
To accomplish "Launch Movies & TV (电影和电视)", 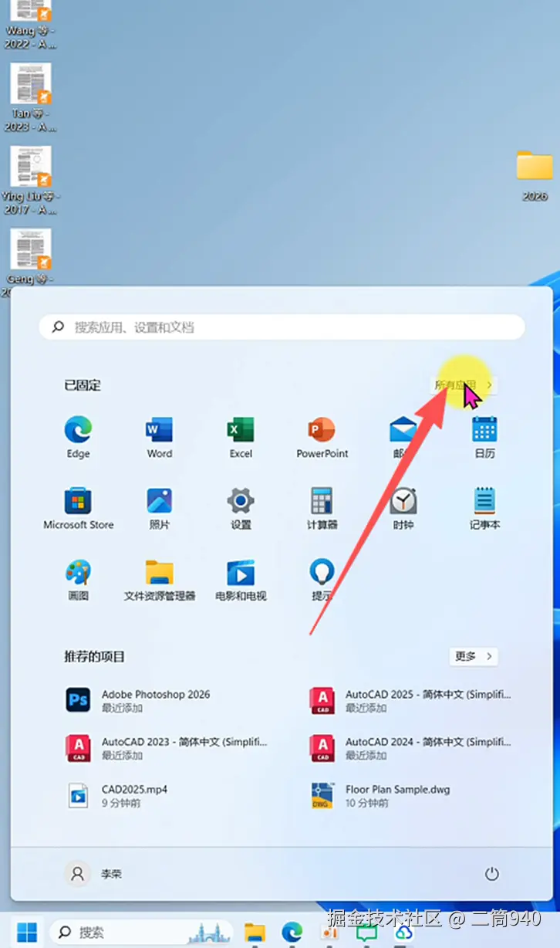I will [241, 579].
